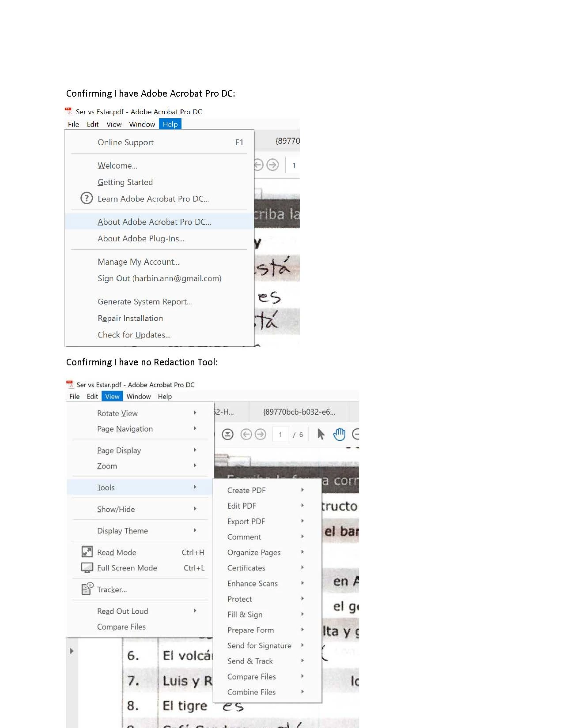Image resolution: width=563 pixels, height=728 pixels.
Task: Select Send for Signature entry
Action: coord(267,645)
